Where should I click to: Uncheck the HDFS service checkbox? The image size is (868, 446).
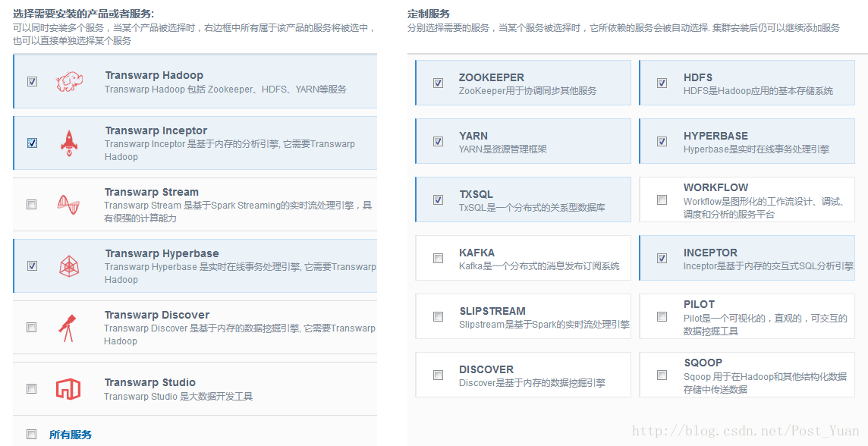[662, 83]
